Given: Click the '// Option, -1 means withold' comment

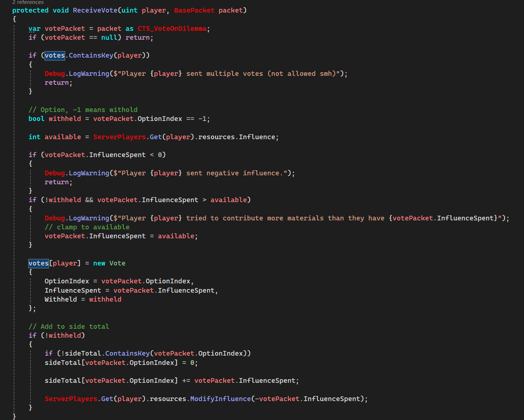Looking at the screenshot, I should [83, 110].
